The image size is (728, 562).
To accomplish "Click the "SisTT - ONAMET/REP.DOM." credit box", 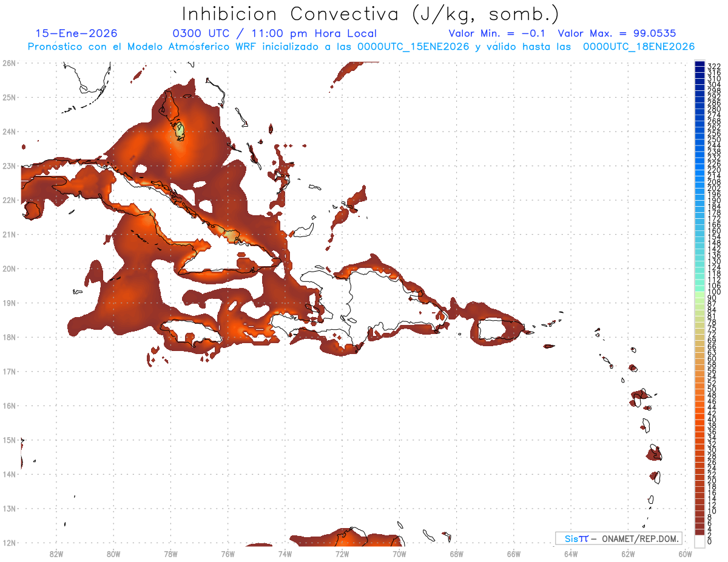I will pyautogui.click(x=619, y=538).
